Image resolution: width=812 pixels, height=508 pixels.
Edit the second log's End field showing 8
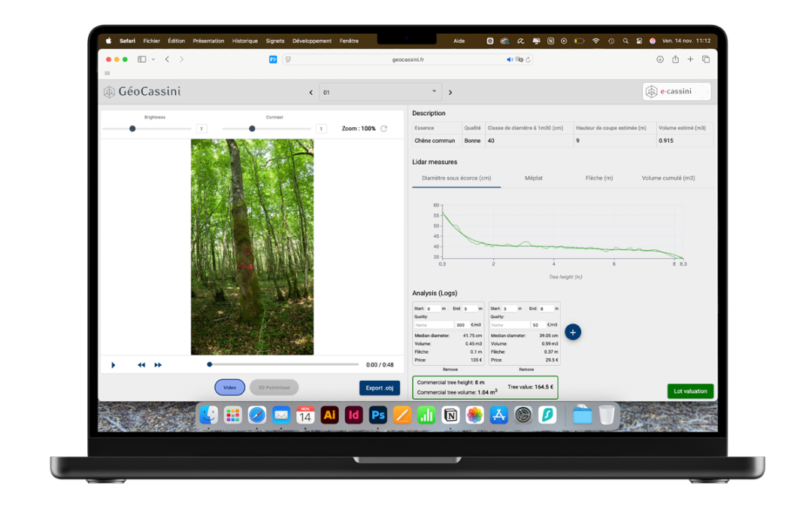coord(546,309)
